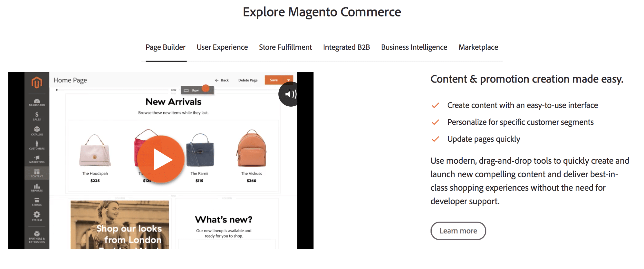
Task: Open the Marketplace tab
Action: click(x=478, y=47)
